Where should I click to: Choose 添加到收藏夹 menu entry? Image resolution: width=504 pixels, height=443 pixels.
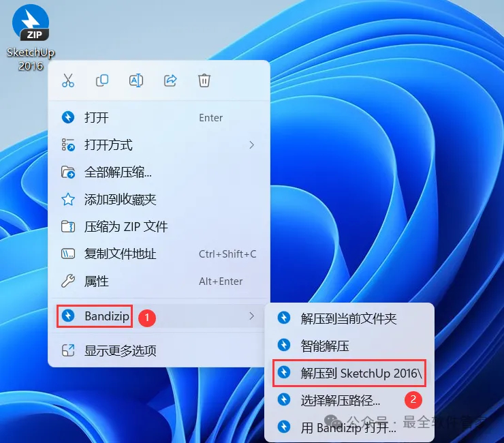159,200
